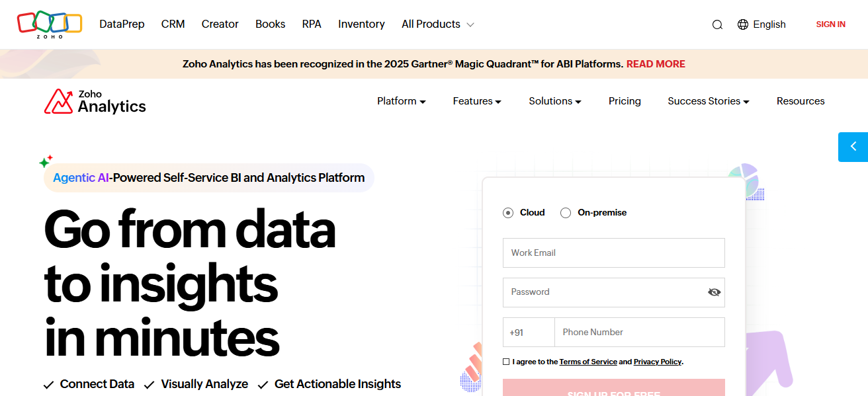Toggle password visibility eye icon
868x396 pixels.
(714, 292)
